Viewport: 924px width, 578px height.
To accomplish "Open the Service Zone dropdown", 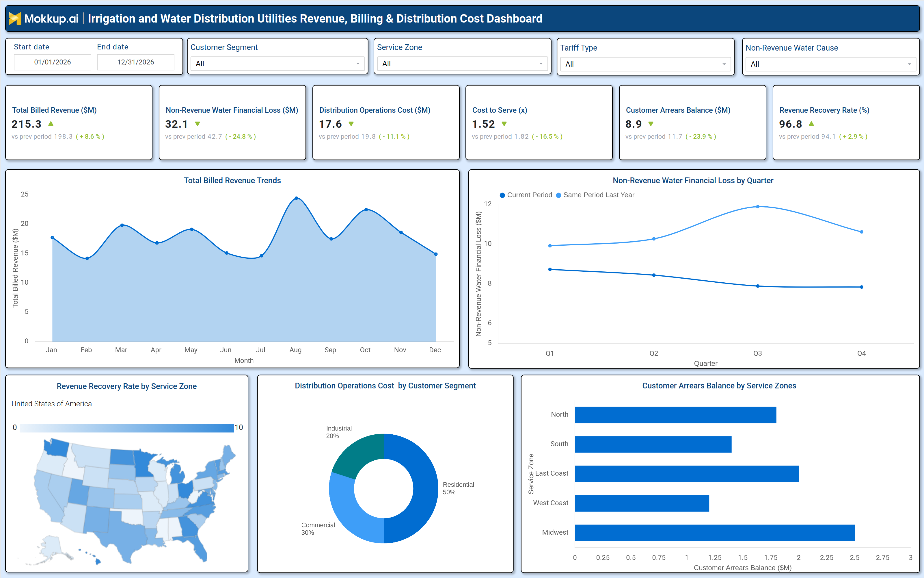I will 462,64.
